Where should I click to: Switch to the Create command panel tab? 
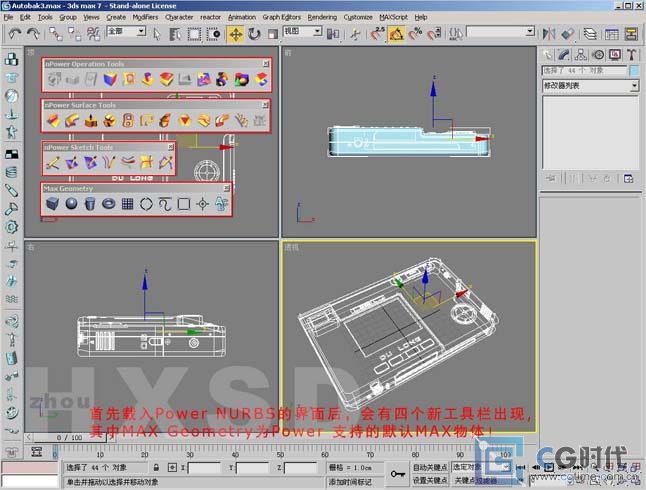tap(547, 55)
